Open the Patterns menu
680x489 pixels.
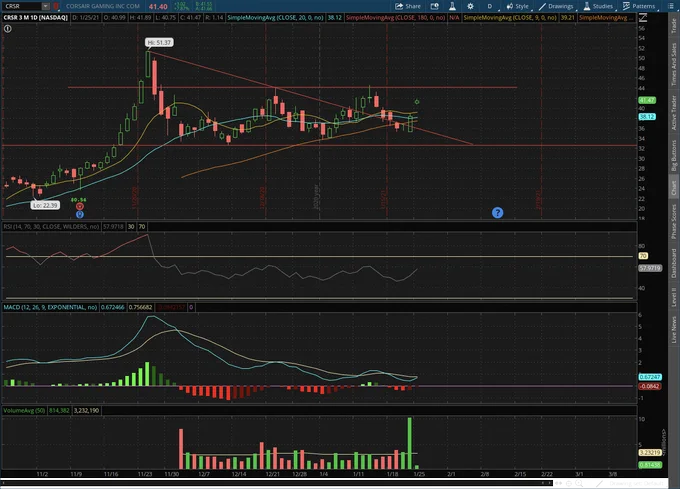click(x=639, y=6)
